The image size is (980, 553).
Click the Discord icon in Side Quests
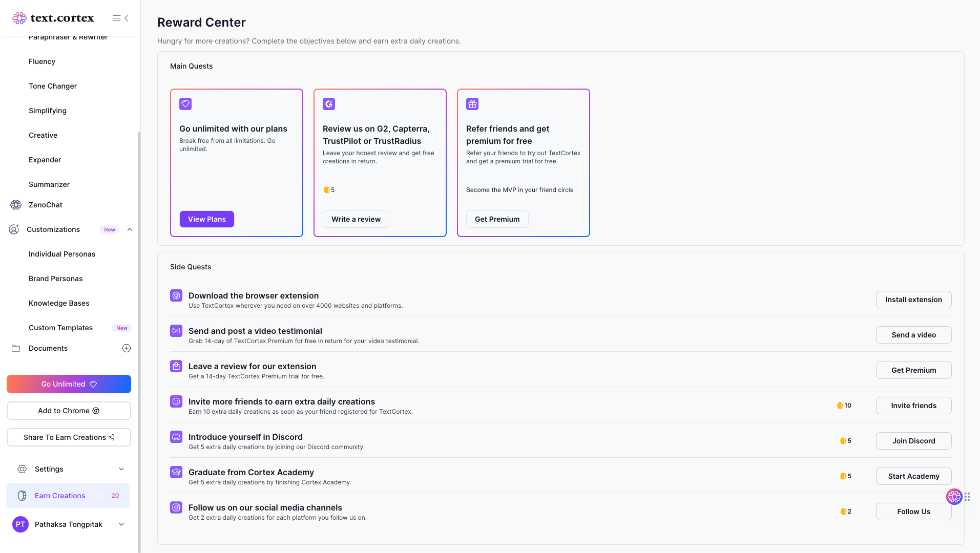click(176, 437)
